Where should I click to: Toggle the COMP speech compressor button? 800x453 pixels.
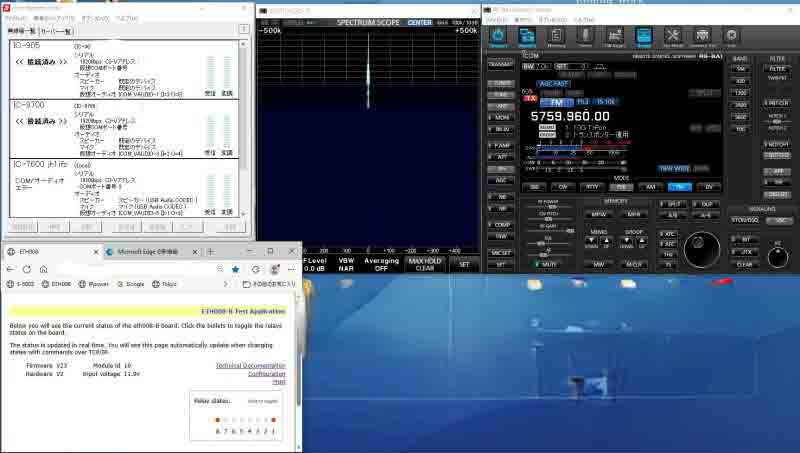[x=501, y=224]
